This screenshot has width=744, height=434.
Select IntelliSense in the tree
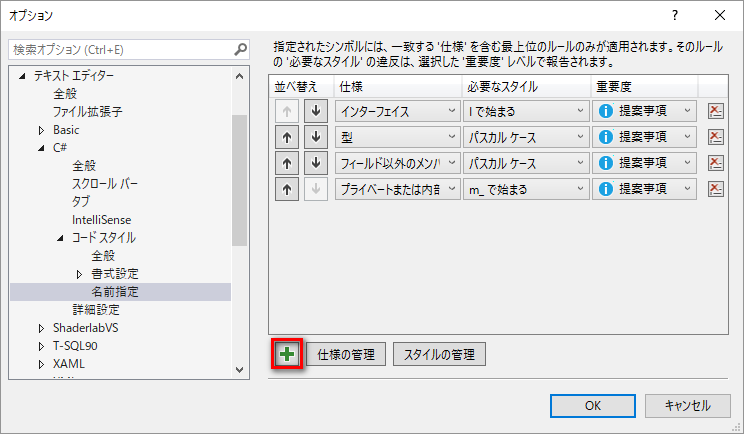click(x=102, y=220)
